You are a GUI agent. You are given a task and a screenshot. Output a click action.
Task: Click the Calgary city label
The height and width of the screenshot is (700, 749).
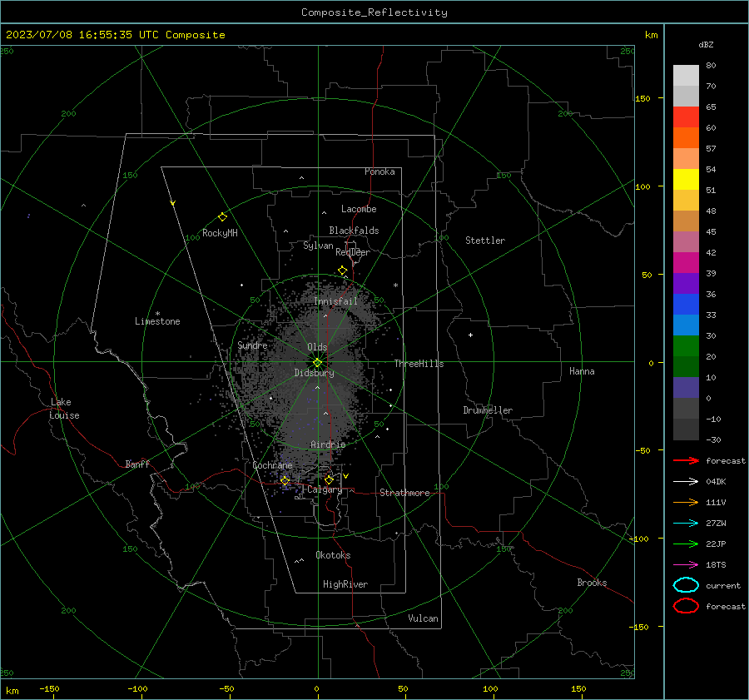(325, 489)
